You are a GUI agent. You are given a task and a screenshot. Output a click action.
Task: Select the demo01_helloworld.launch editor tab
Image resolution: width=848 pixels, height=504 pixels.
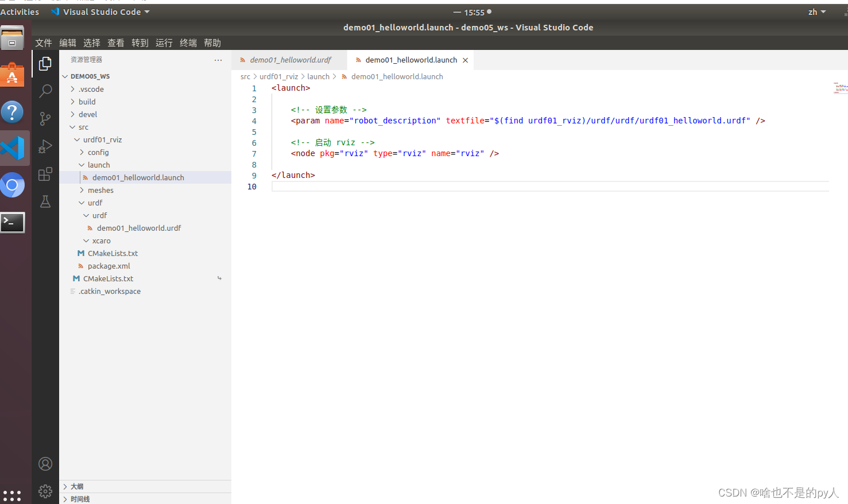411,60
